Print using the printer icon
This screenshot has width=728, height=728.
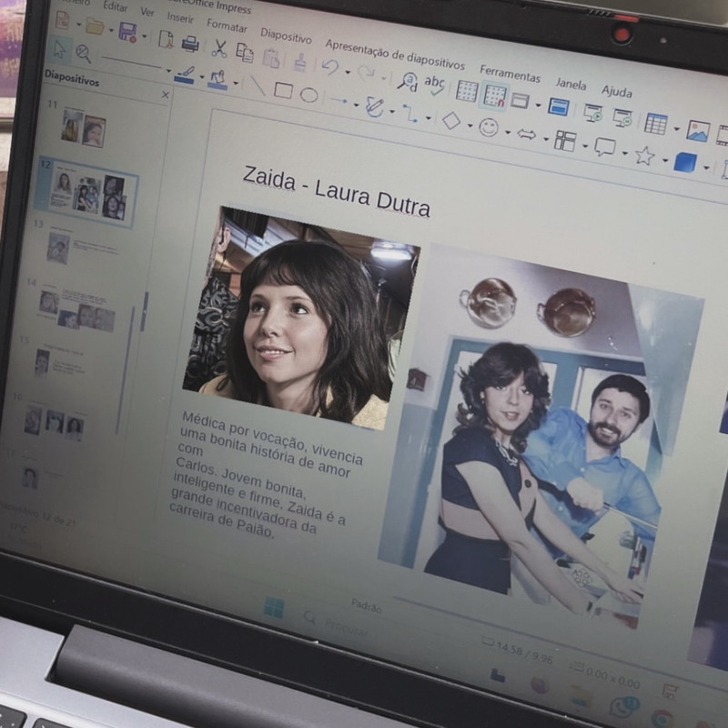(190, 44)
